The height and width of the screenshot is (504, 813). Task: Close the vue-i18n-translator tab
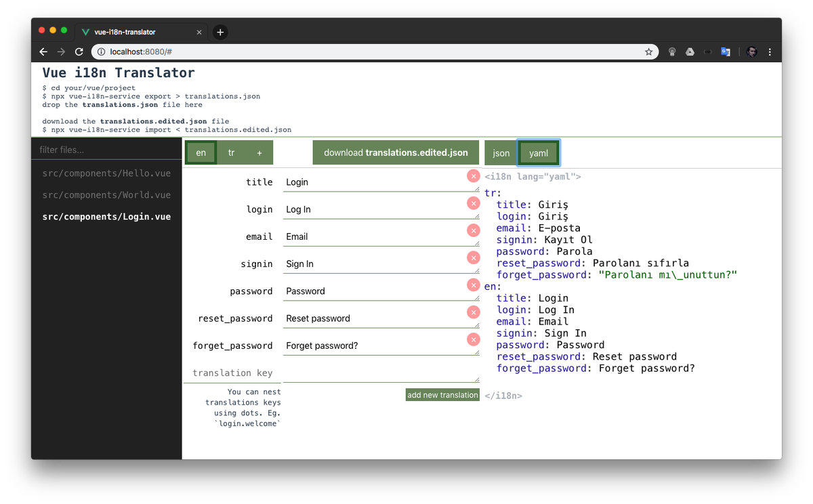point(199,32)
